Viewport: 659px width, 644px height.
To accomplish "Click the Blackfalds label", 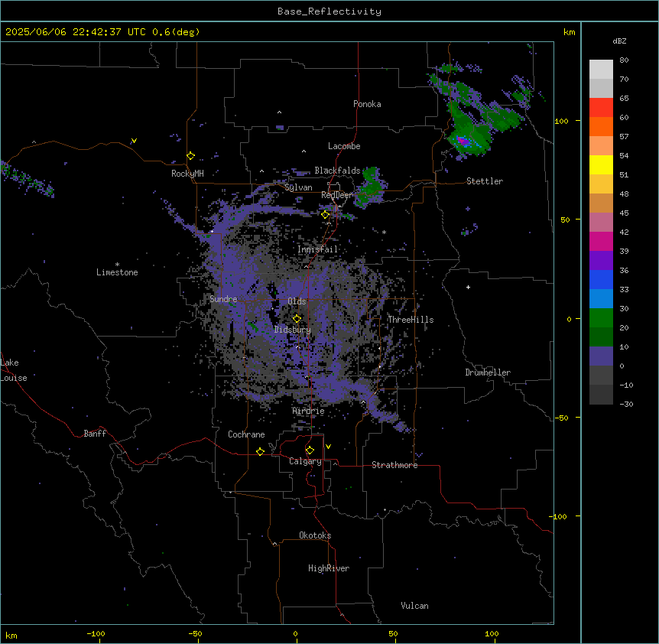I will 337,171.
